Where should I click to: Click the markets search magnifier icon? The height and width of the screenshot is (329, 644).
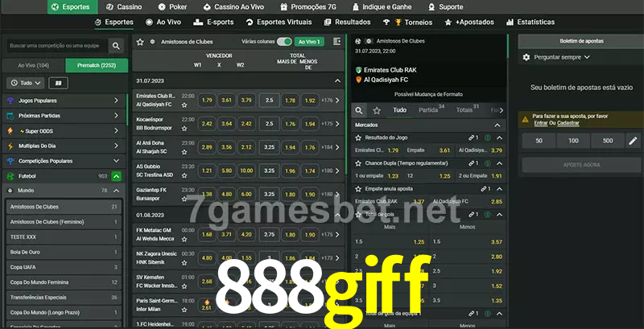click(359, 110)
